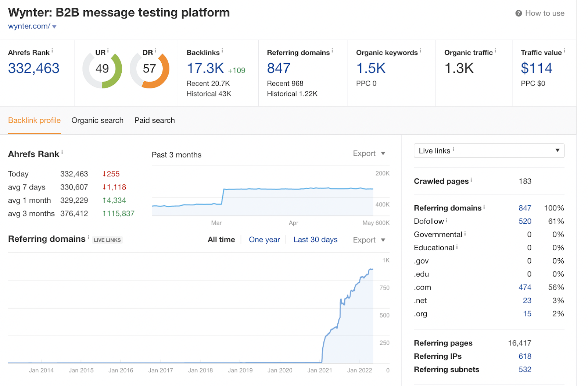
Task: Click the info icon beside Traffic value
Action: pos(564,50)
